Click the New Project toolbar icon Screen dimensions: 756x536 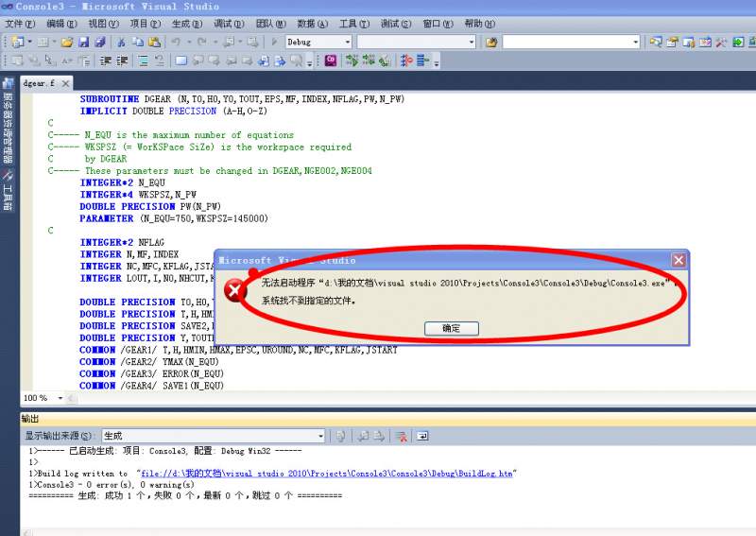pyautogui.click(x=18, y=42)
